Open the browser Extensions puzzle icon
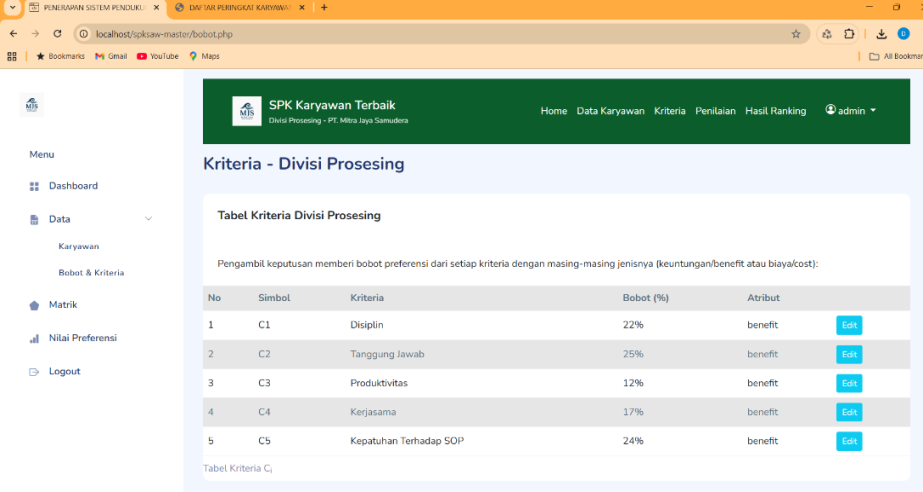The height and width of the screenshot is (492, 923). click(849, 33)
